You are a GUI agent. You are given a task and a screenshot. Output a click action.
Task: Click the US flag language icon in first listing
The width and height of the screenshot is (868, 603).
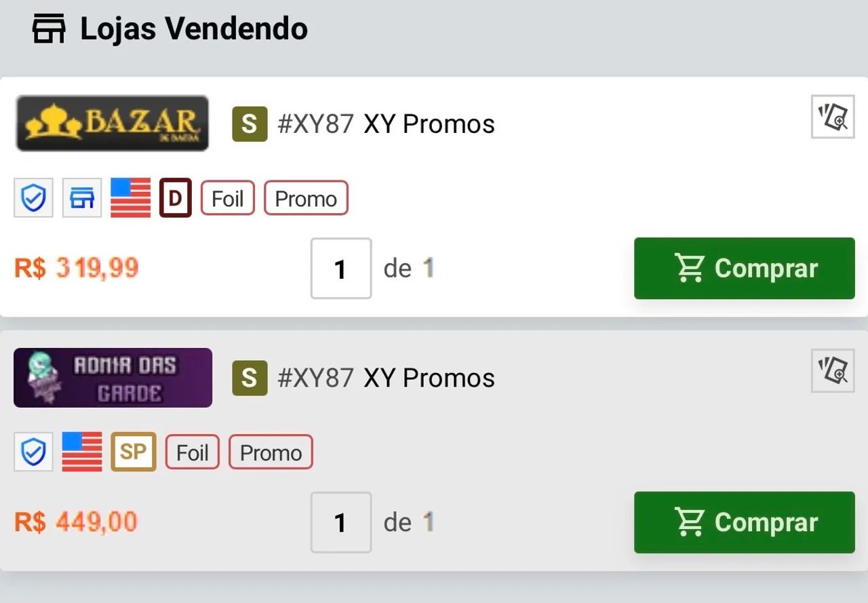[x=130, y=198]
